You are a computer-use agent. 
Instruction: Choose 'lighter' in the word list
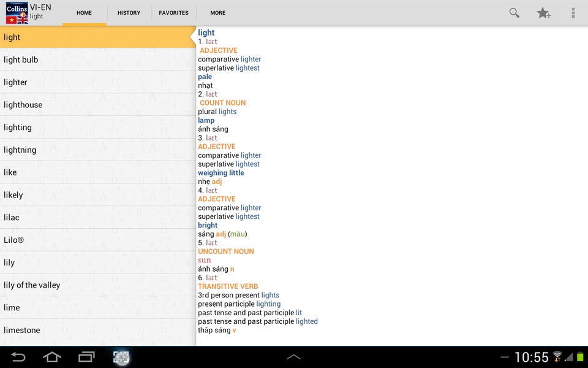(x=97, y=82)
